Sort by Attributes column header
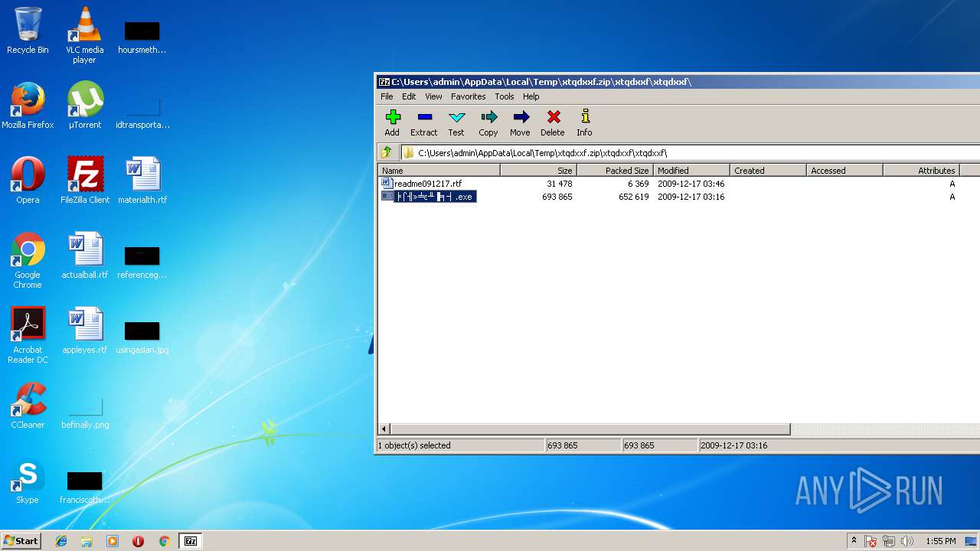 922,171
